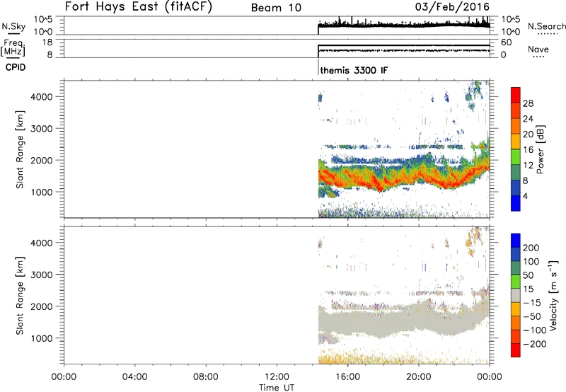The height and width of the screenshot is (392, 566).
Task: Click the 'Fort Hays East (fitACF)' title
Action: tap(138, 6)
